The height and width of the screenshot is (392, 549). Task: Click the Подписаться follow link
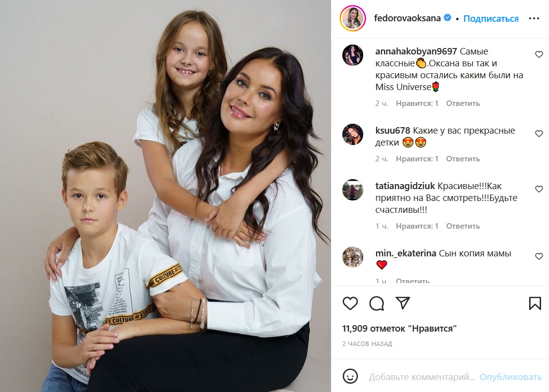[x=491, y=18]
